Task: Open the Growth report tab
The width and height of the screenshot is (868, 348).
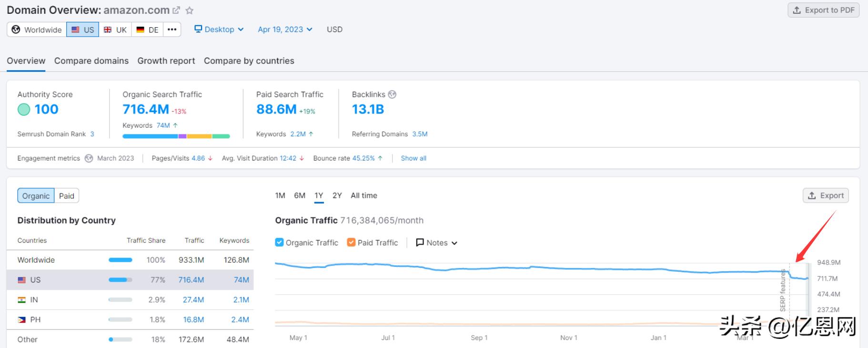Action: point(166,61)
